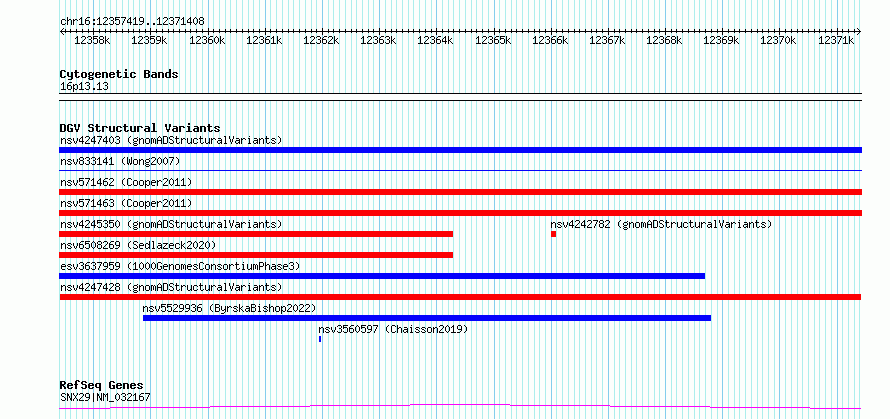Click the nsv5529936 ByrskaBishop2022 blue bar
The width and height of the screenshot is (890, 419).
(427, 318)
